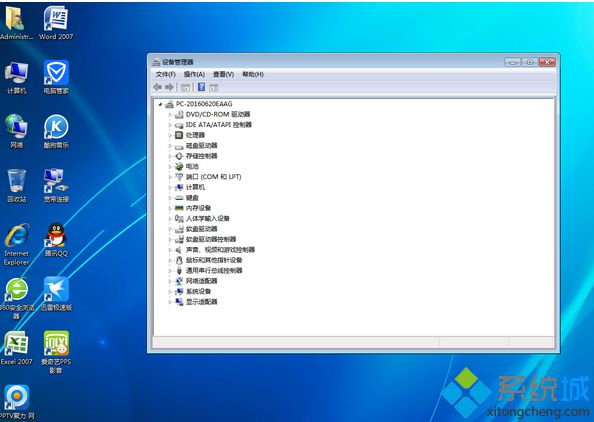This screenshot has height=422, width=594.
Task: Open 迅雷极速版 desktop shortcut
Action: [x=56, y=294]
